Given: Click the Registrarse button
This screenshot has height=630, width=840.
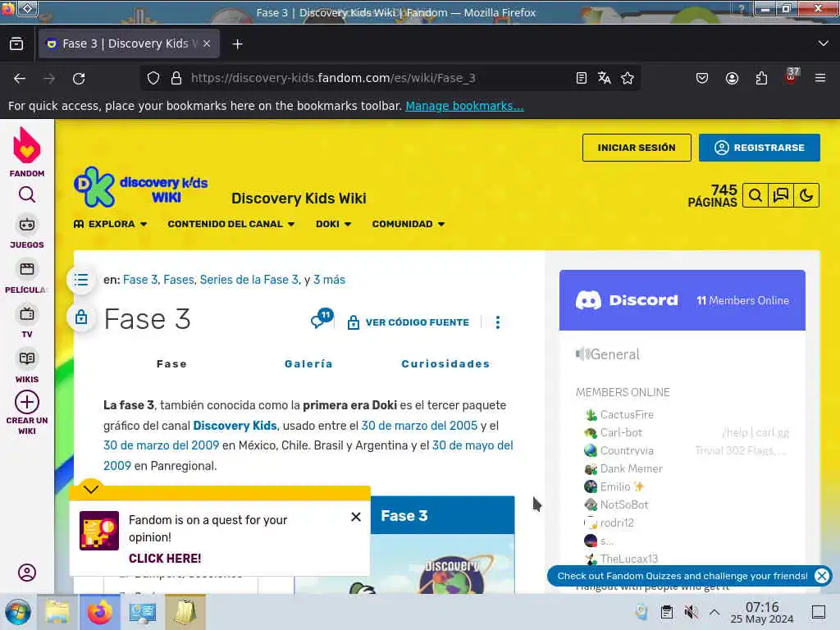Looking at the screenshot, I should (x=759, y=148).
